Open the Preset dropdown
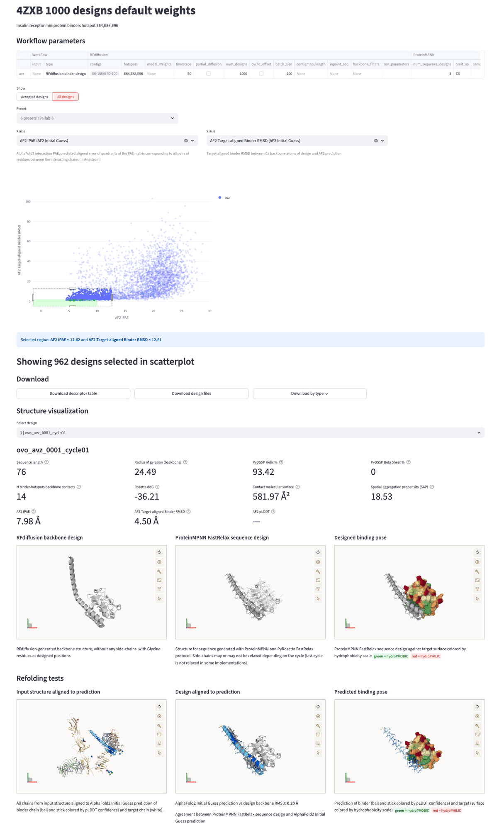Viewport: 504px width, 830px height. click(x=97, y=118)
